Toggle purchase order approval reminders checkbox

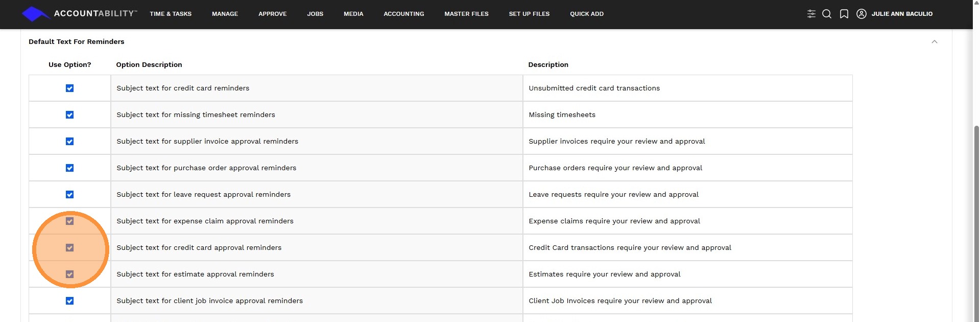coord(70,168)
